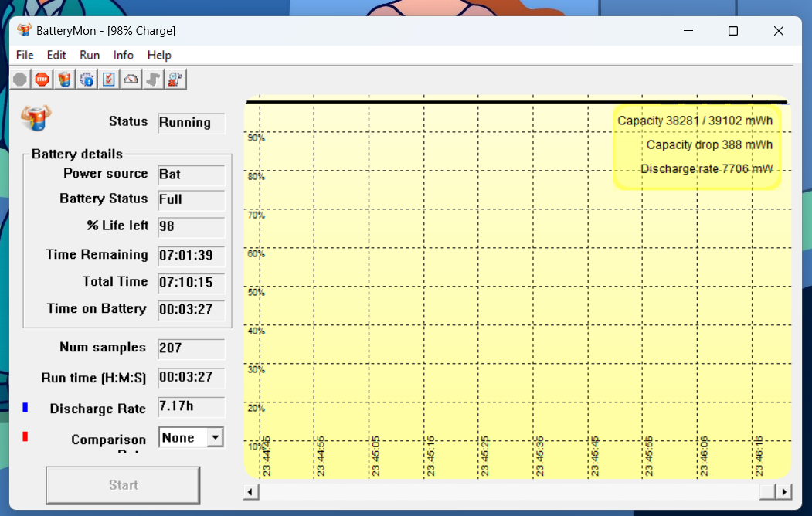Viewport: 812px width, 516px height.
Task: Maximize the BatteryMon window
Action: (732, 31)
